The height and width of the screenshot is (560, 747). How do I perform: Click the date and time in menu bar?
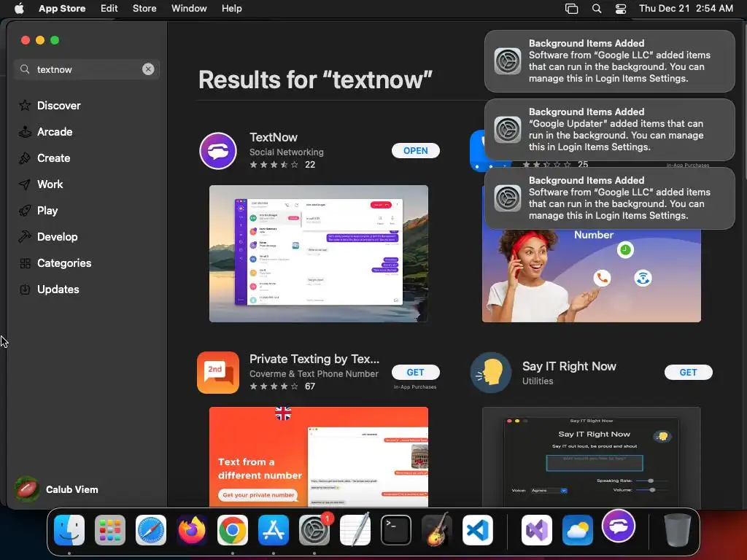coord(686,8)
